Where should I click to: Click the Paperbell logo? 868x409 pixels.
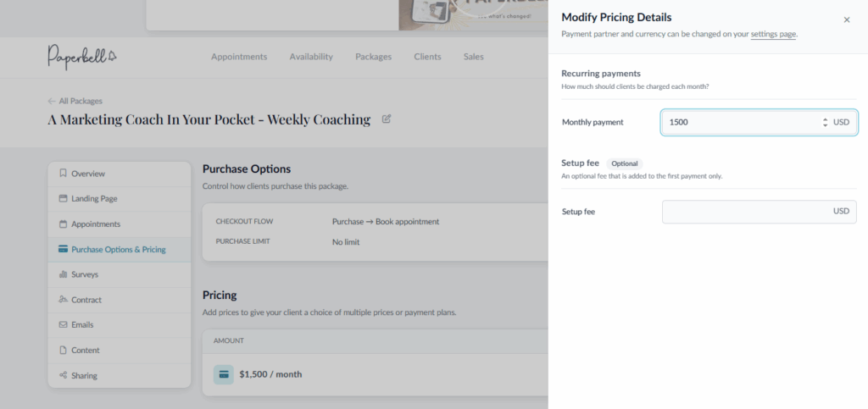pyautogui.click(x=82, y=57)
